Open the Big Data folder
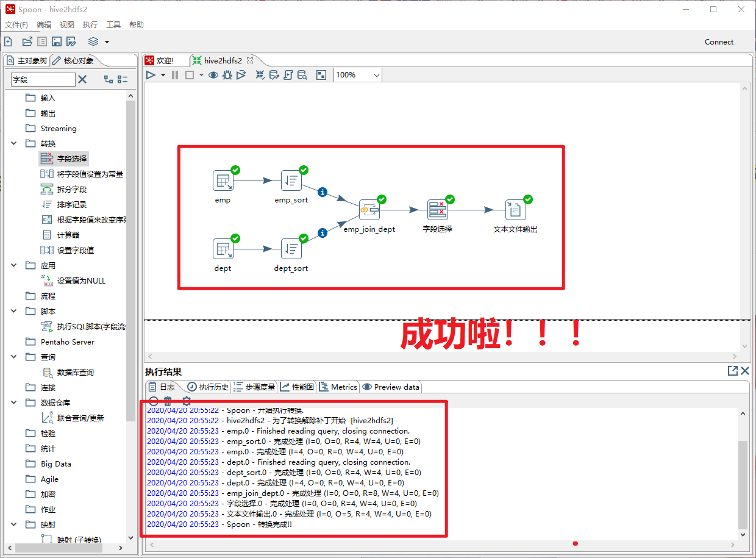Image resolution: width=756 pixels, height=558 pixels. (48, 463)
